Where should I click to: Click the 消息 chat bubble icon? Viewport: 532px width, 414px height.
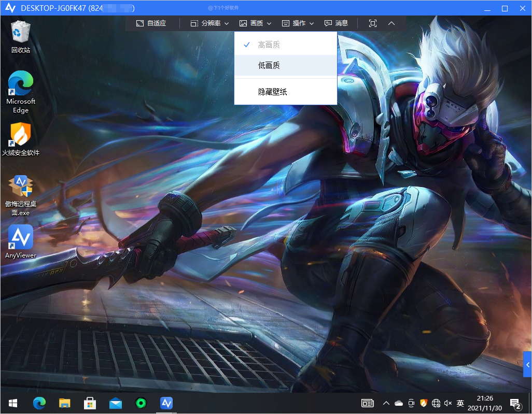tap(328, 23)
